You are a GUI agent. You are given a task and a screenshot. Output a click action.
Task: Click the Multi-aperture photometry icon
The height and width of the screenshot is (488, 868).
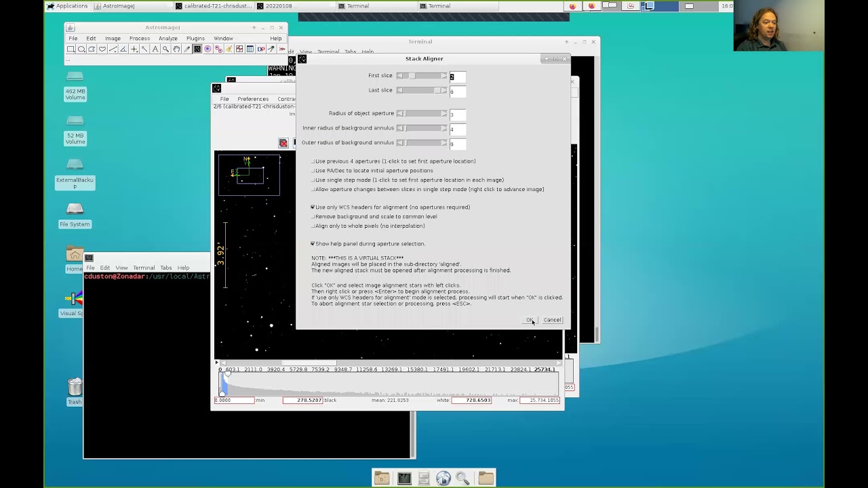coord(218,49)
